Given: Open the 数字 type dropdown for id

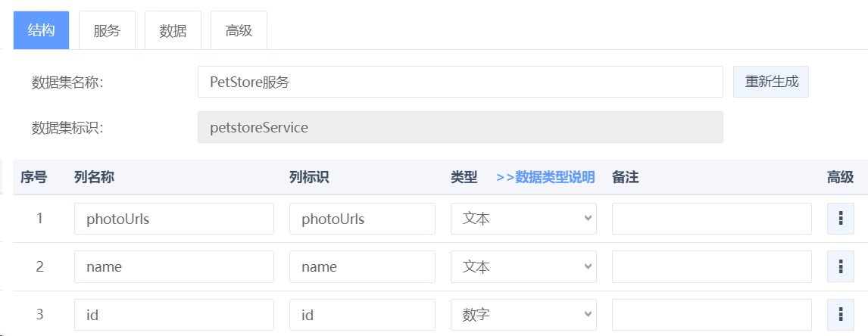Looking at the screenshot, I should (523, 314).
